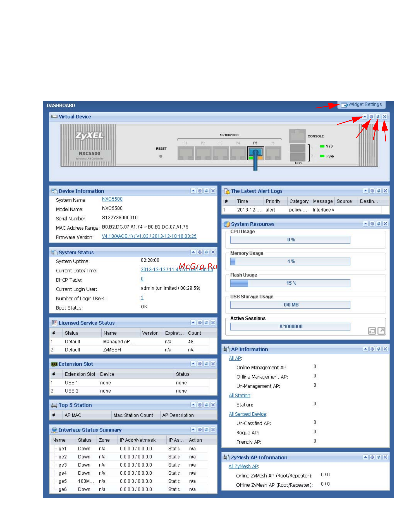Collapse the Latest Alert Logs widget
Viewport: 394px width, 532px height.
[366, 191]
